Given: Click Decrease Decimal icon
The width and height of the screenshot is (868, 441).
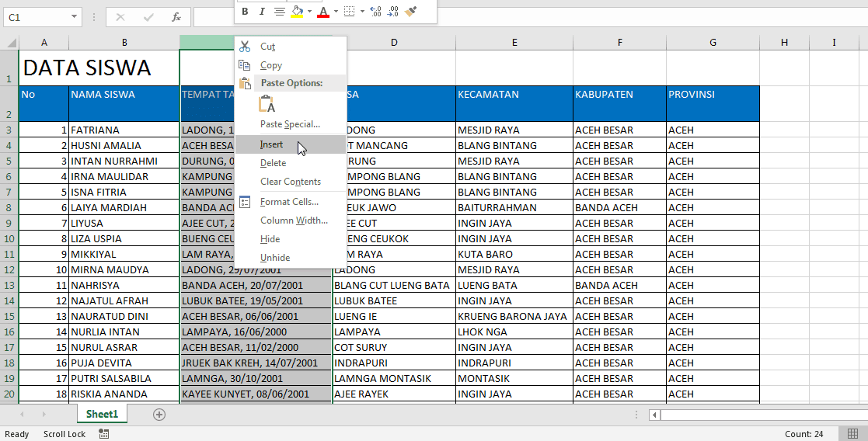Looking at the screenshot, I should click(x=392, y=12).
